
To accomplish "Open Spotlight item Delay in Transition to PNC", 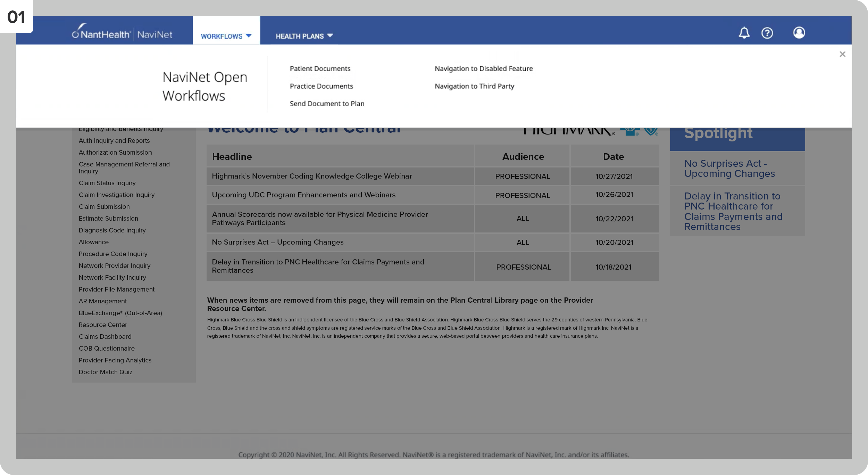I will coord(733,211).
